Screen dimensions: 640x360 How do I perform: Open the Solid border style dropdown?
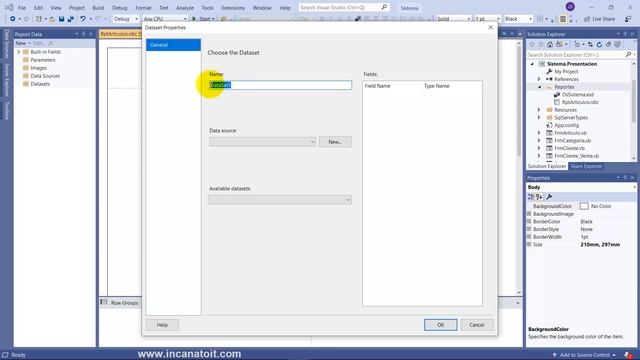pyautogui.click(x=469, y=19)
